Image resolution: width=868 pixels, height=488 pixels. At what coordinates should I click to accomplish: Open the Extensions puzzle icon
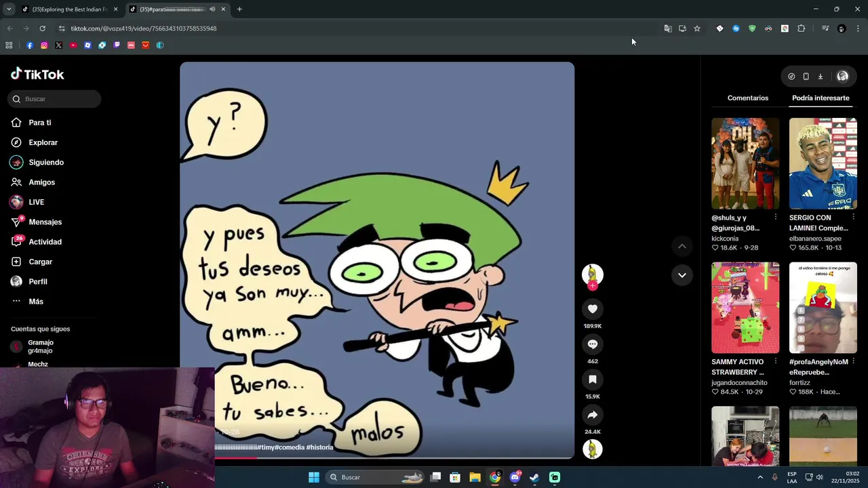tap(801, 28)
